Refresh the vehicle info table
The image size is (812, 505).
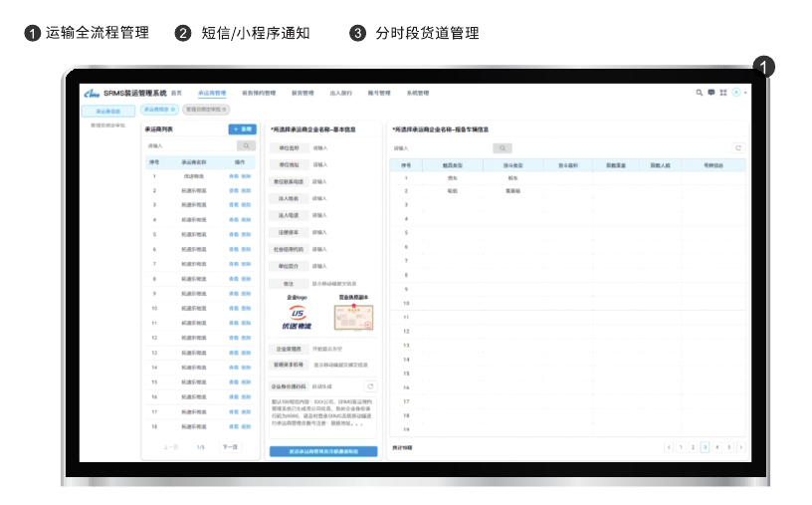(737, 147)
